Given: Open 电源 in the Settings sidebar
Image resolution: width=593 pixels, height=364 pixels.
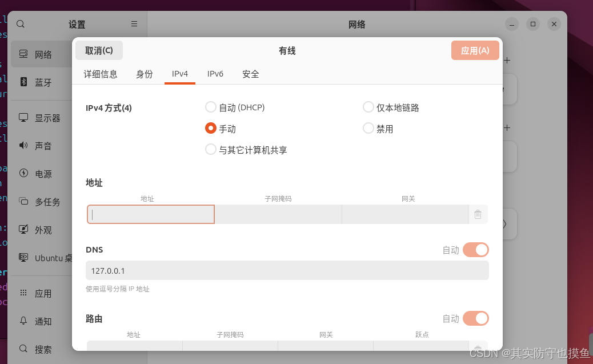Looking at the screenshot, I should click(x=43, y=174).
